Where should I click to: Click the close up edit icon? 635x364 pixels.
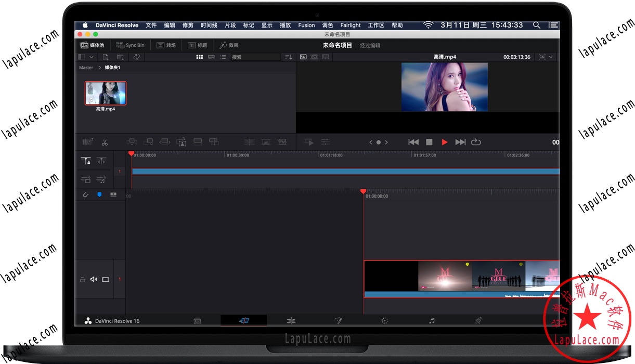coord(182,141)
